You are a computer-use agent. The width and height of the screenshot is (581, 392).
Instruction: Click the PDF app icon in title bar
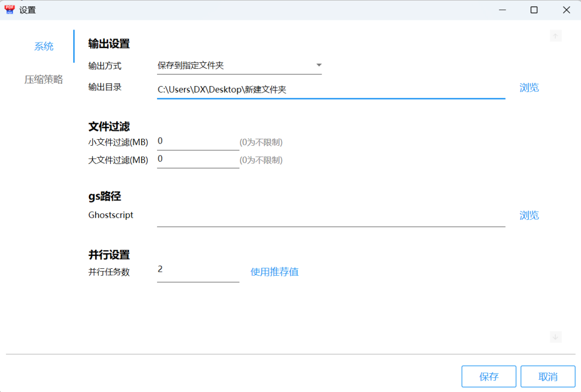pyautogui.click(x=9, y=9)
